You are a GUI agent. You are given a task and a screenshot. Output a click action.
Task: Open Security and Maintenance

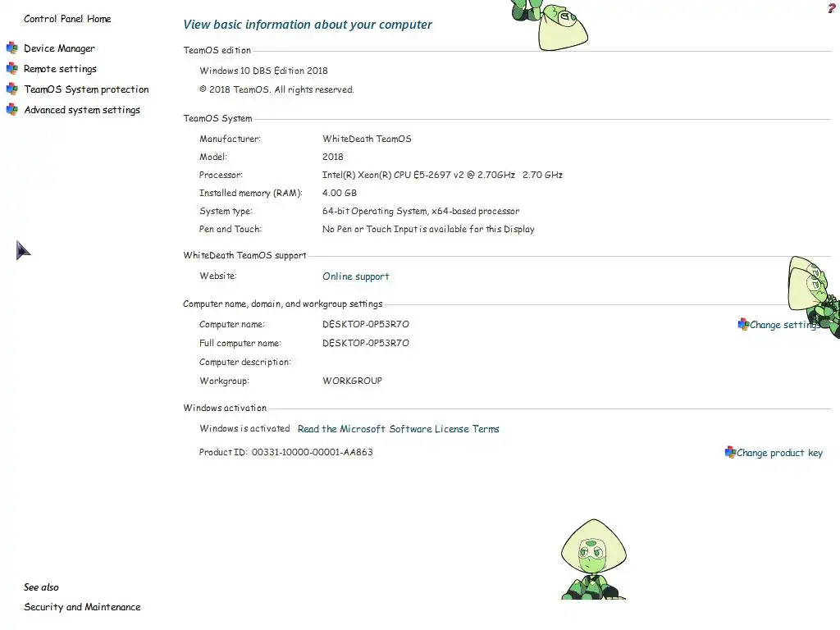tap(82, 607)
